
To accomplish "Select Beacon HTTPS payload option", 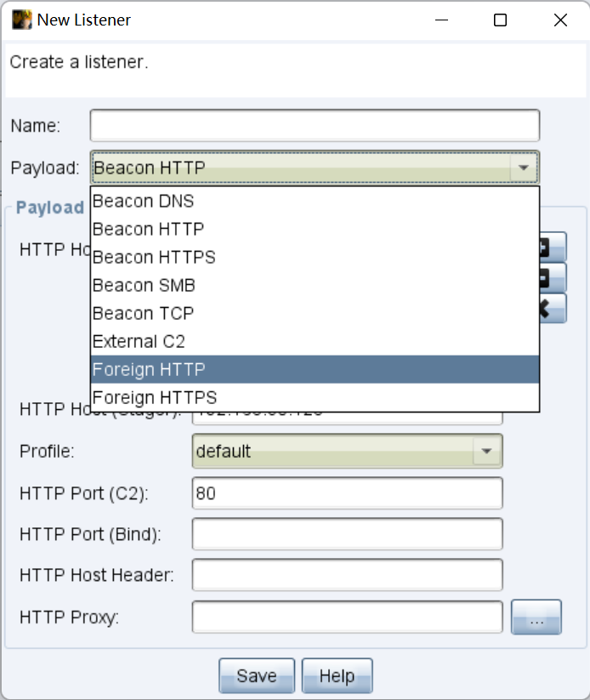I will (315, 257).
